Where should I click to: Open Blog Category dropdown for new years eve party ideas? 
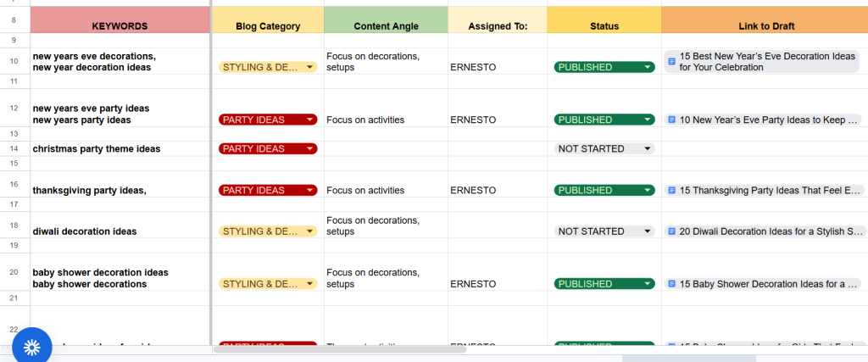(268, 120)
